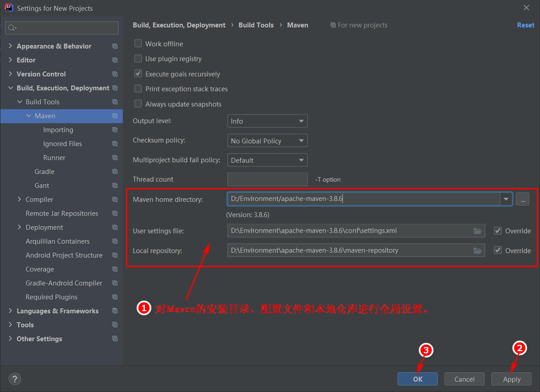Click the project-level icon beside Ignored Files

115,144
